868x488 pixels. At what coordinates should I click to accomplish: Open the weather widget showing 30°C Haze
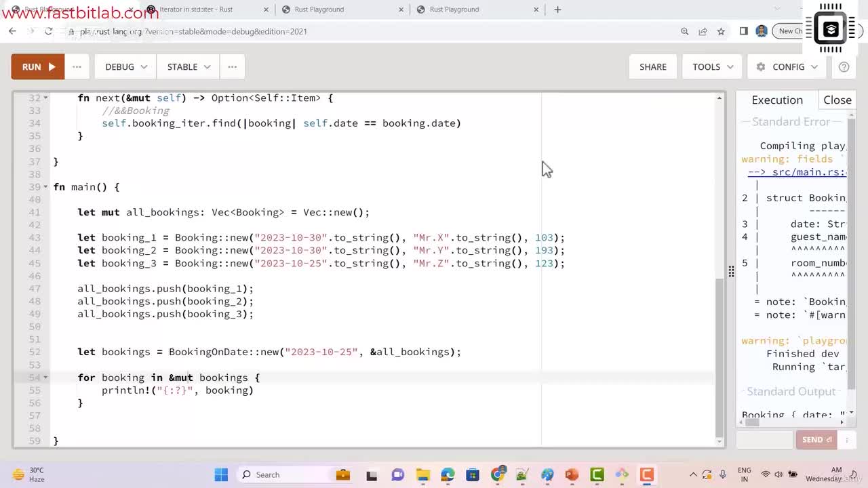pos(28,474)
